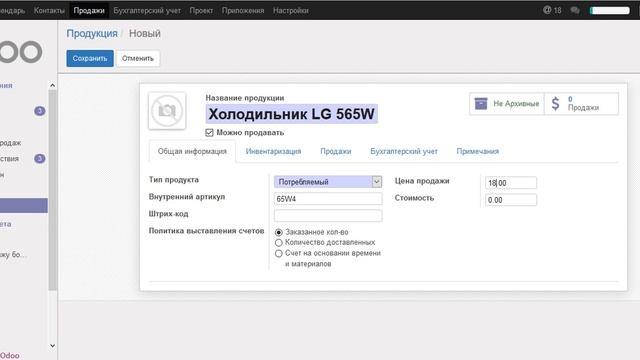Open the @ mentions counter showing 18
Image resolution: width=640 pixels, height=360 pixels.
coord(552,10)
